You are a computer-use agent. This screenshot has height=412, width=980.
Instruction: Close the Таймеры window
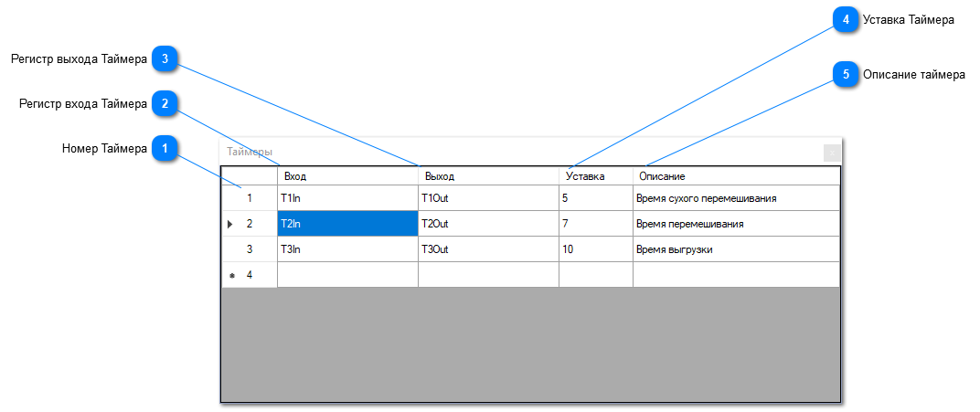[832, 153]
